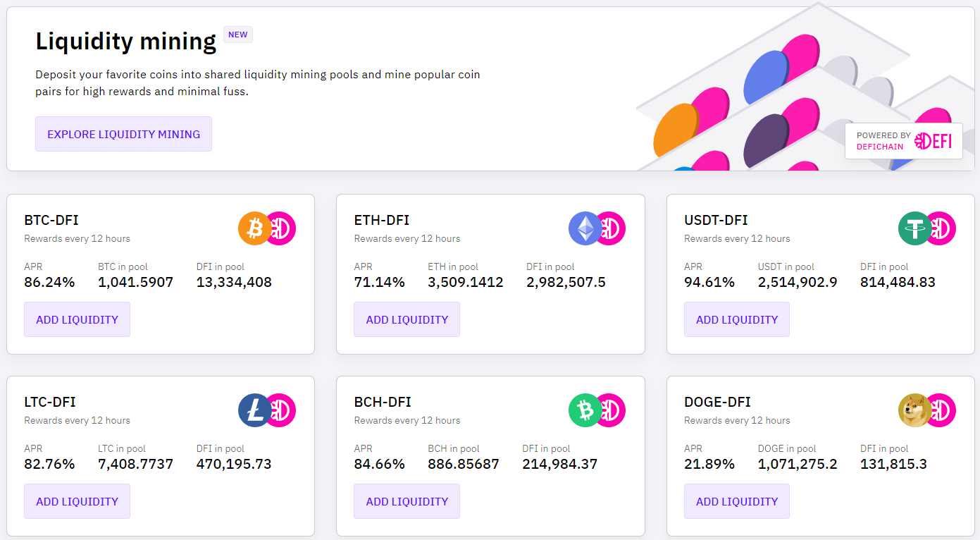The image size is (980, 540).
Task: Add liquidity to the LTC-DFI pool
Action: click(x=77, y=501)
